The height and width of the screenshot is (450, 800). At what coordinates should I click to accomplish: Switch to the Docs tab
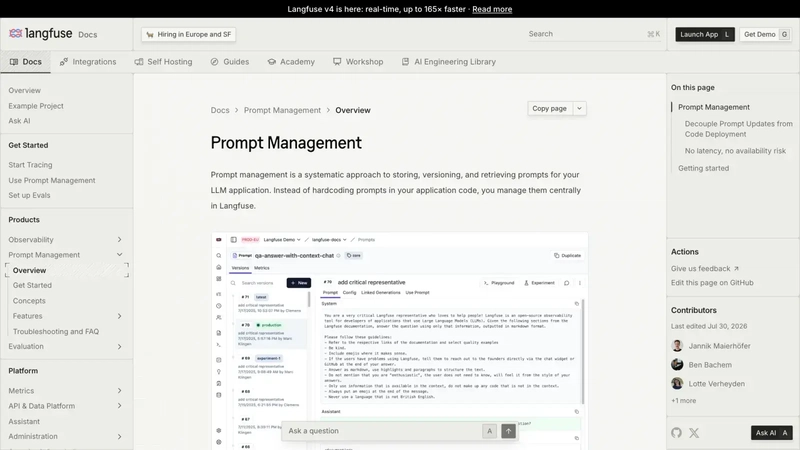coord(26,62)
